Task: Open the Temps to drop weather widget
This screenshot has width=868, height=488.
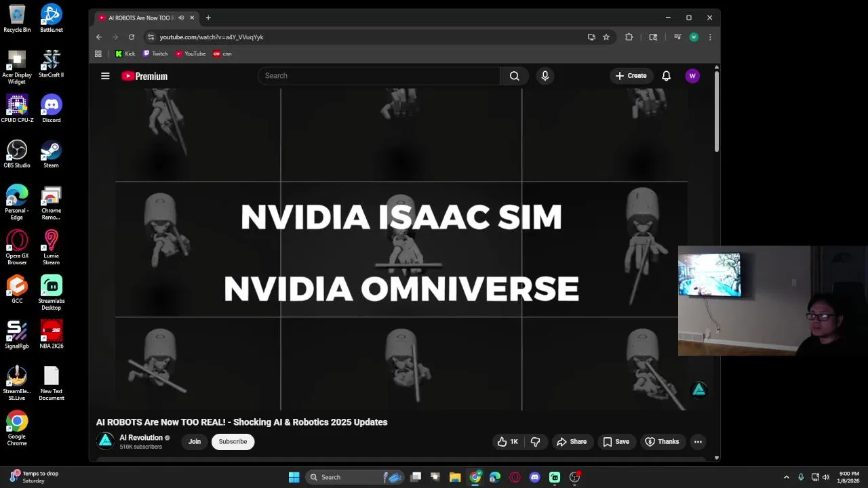Action: (34, 477)
